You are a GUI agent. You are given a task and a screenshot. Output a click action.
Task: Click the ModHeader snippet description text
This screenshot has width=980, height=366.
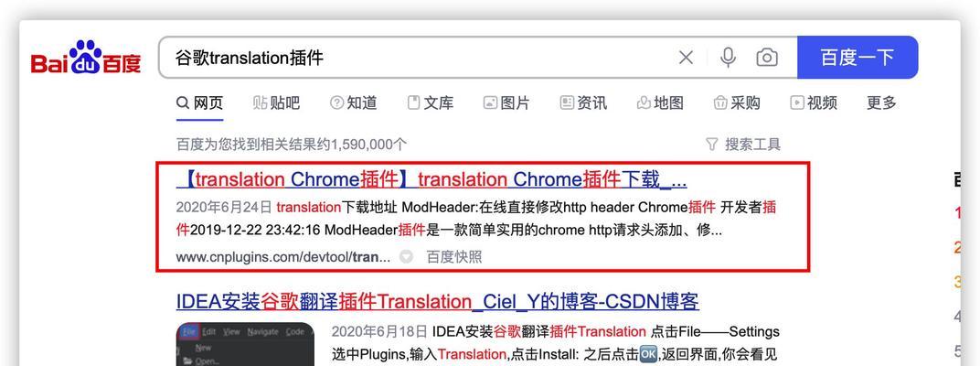tap(476, 219)
